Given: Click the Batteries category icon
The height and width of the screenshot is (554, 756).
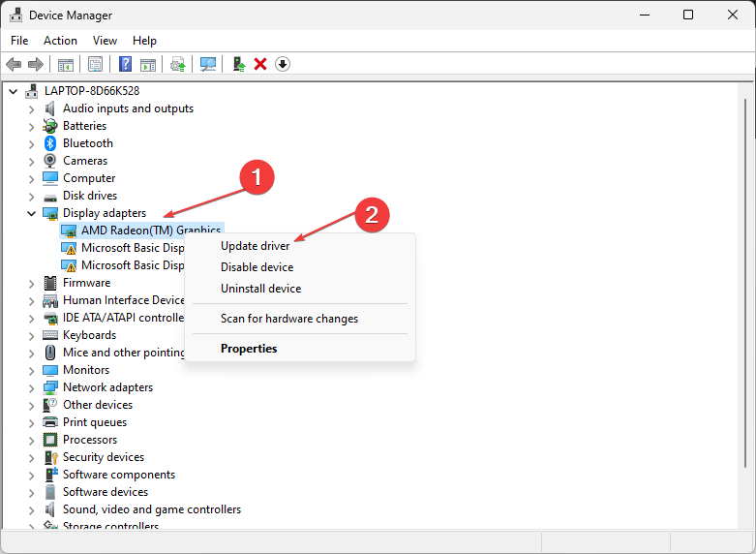Looking at the screenshot, I should [x=50, y=126].
